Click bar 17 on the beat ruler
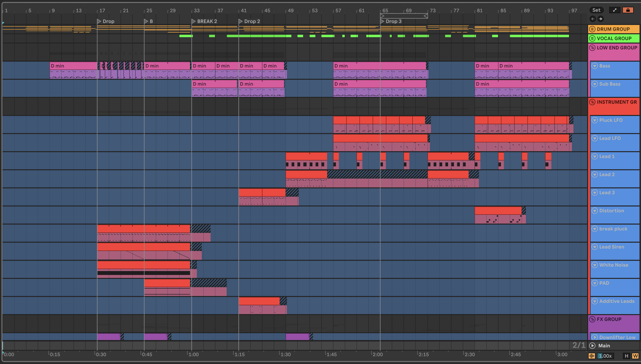This screenshot has width=641, height=364. coord(102,11)
